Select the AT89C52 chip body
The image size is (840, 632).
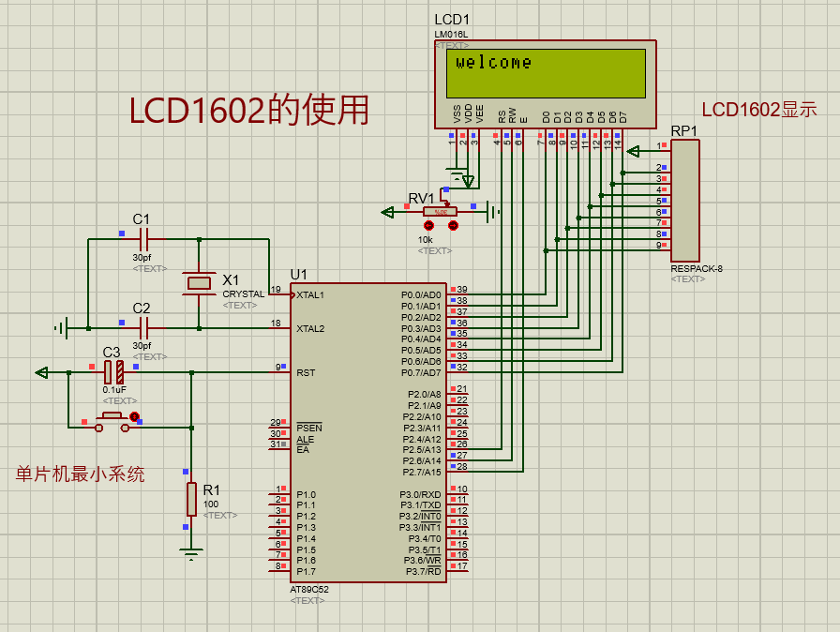click(x=368, y=433)
